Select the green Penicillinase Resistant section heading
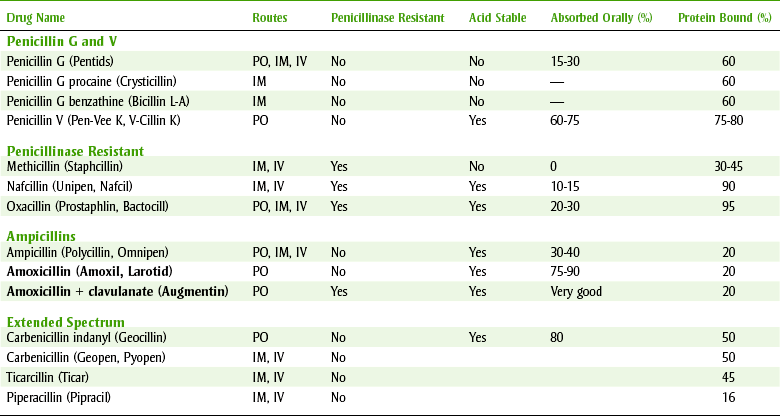 click(x=74, y=150)
